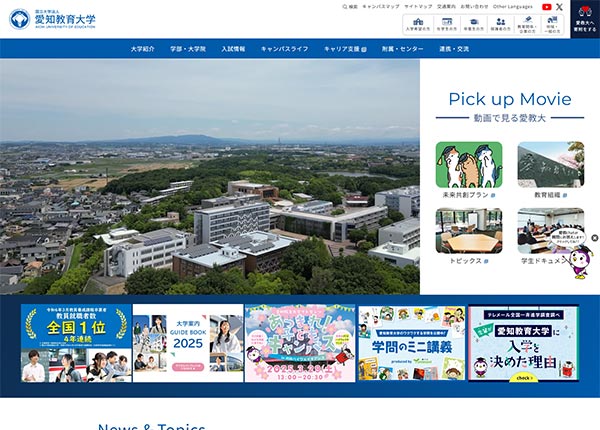Screen dimensions: 600x430
Task: Open お問い合わせ contact link
Action: point(474,7)
